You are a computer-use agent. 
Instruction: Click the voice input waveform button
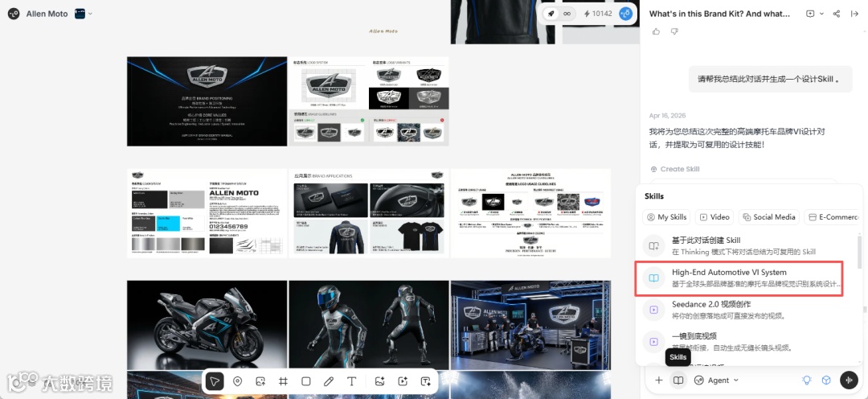(849, 380)
